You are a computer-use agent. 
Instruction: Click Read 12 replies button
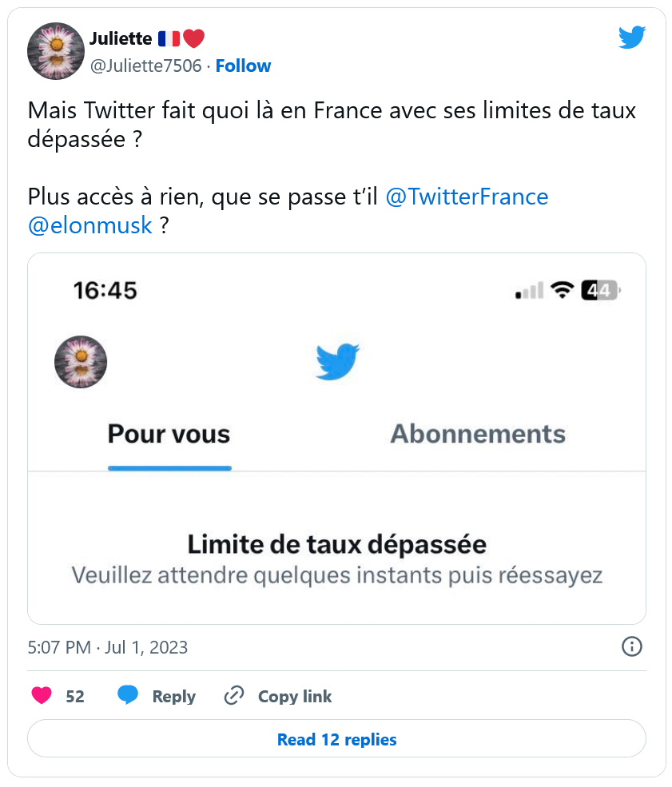point(336,739)
